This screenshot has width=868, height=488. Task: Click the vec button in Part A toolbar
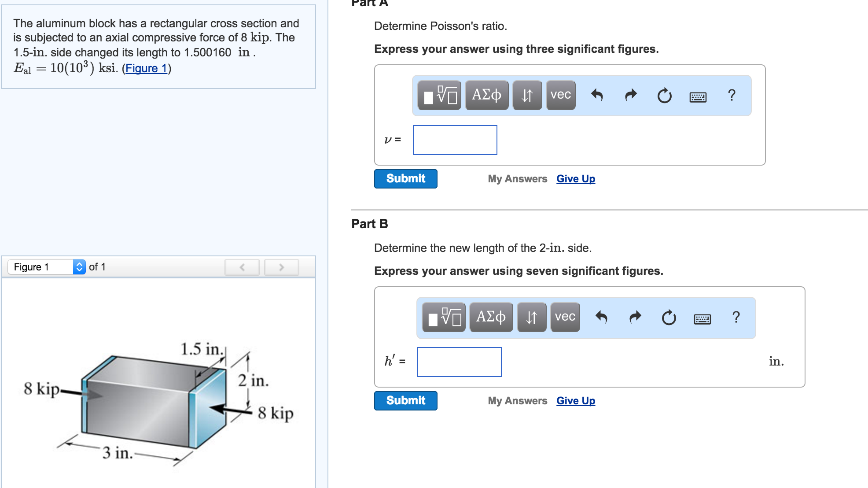(560, 95)
